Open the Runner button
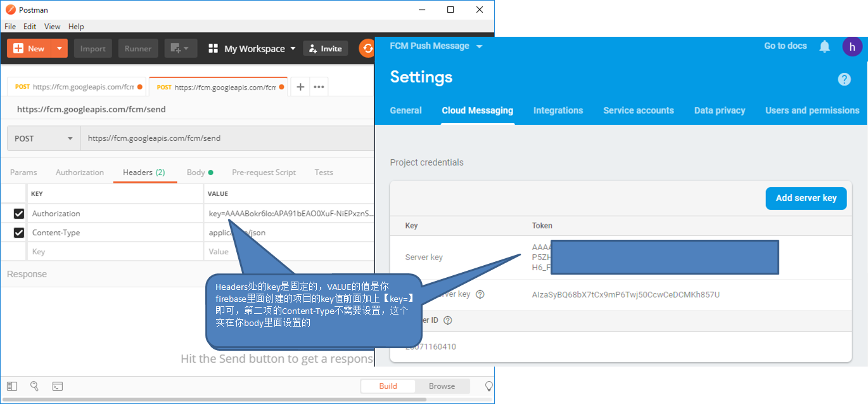868x404 pixels. point(138,48)
